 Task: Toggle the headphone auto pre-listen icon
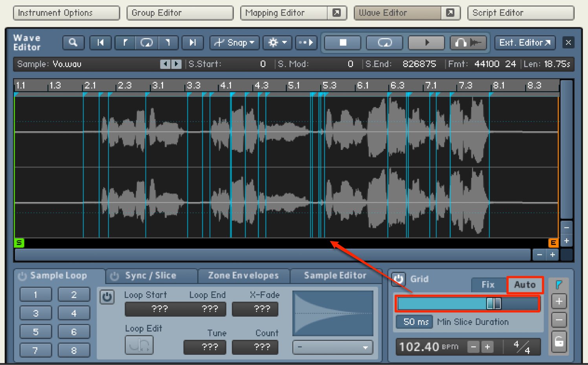(468, 42)
